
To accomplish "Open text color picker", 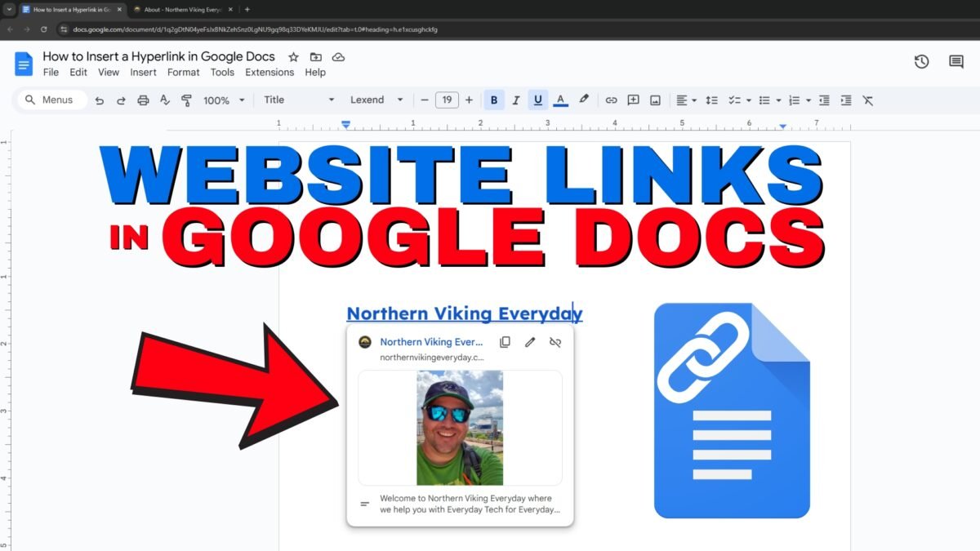I will tap(560, 100).
